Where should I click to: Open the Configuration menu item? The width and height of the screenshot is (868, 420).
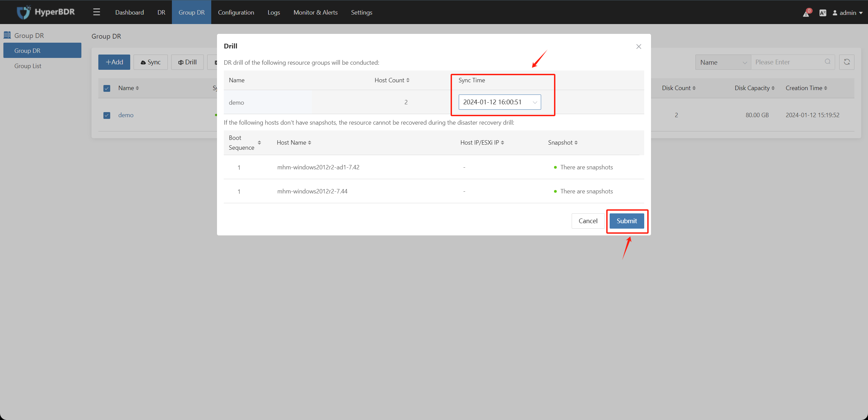tap(236, 12)
